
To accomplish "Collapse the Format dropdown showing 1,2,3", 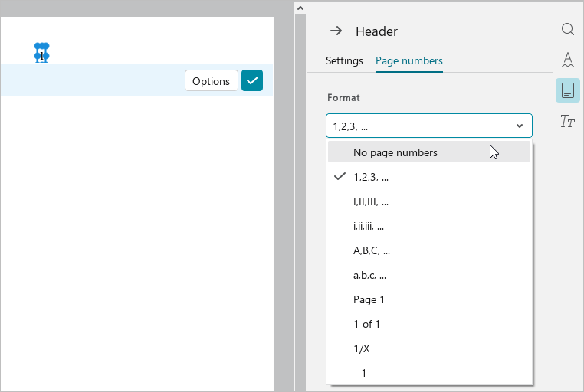I will pos(429,126).
